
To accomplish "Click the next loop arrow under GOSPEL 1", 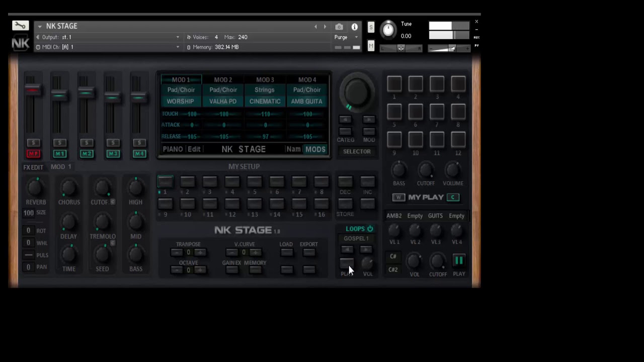I will click(x=366, y=249).
